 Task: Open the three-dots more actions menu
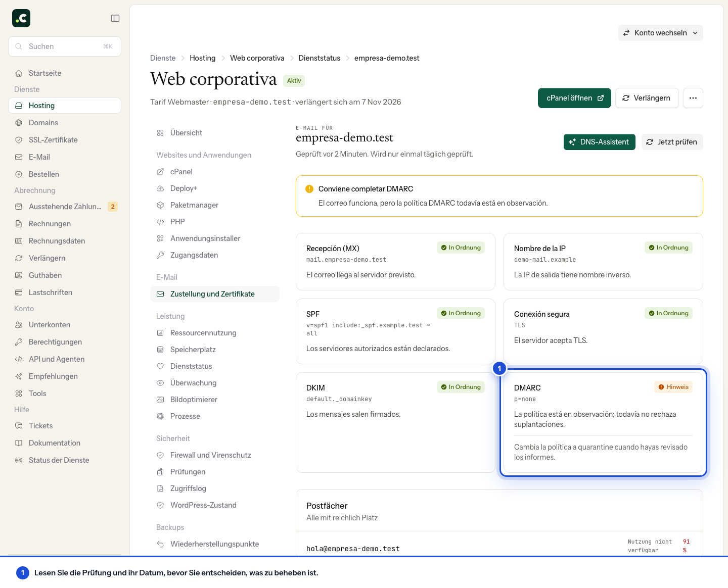click(x=693, y=98)
